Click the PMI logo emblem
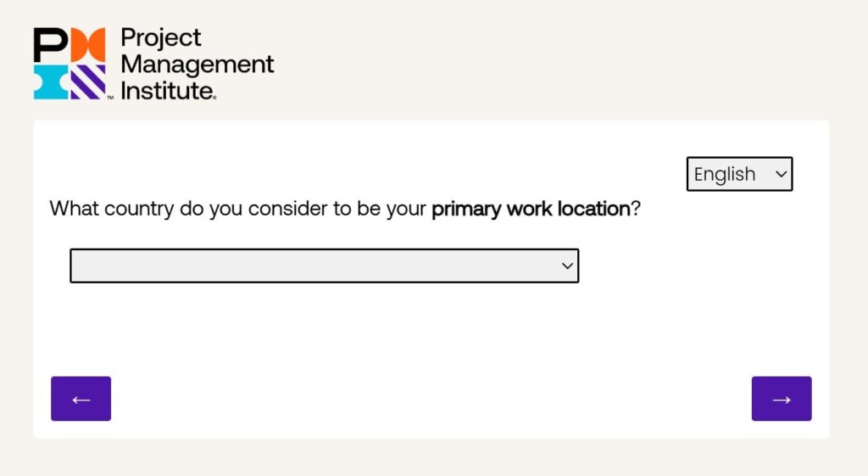The height and width of the screenshot is (476, 868). 70,64
